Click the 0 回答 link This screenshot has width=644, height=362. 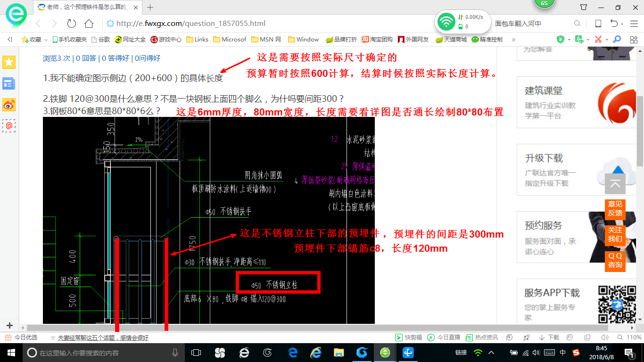coord(86,58)
